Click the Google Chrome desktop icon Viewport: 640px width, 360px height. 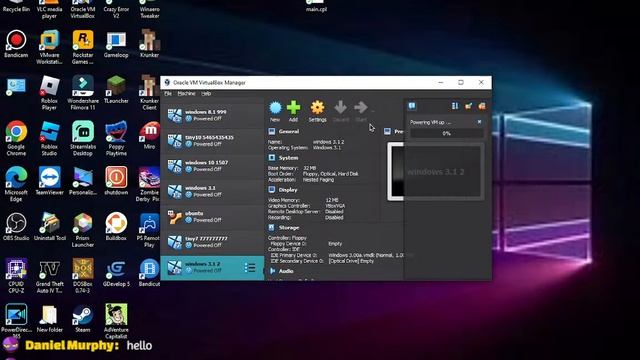coord(16,139)
